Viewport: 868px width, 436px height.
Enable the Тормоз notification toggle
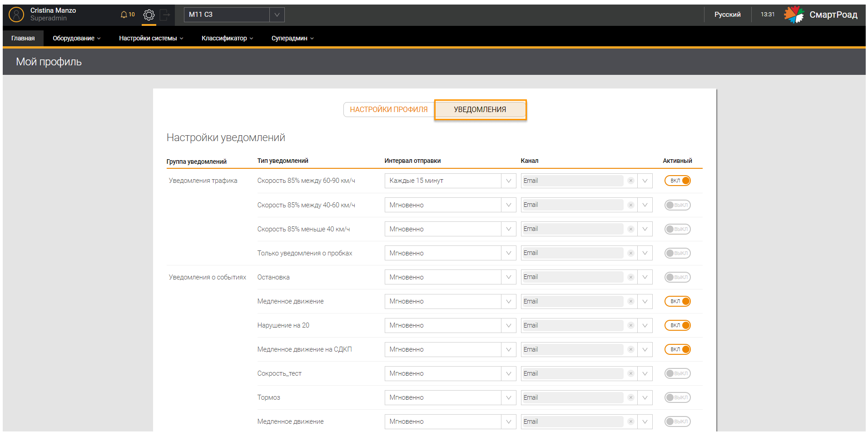click(x=677, y=397)
